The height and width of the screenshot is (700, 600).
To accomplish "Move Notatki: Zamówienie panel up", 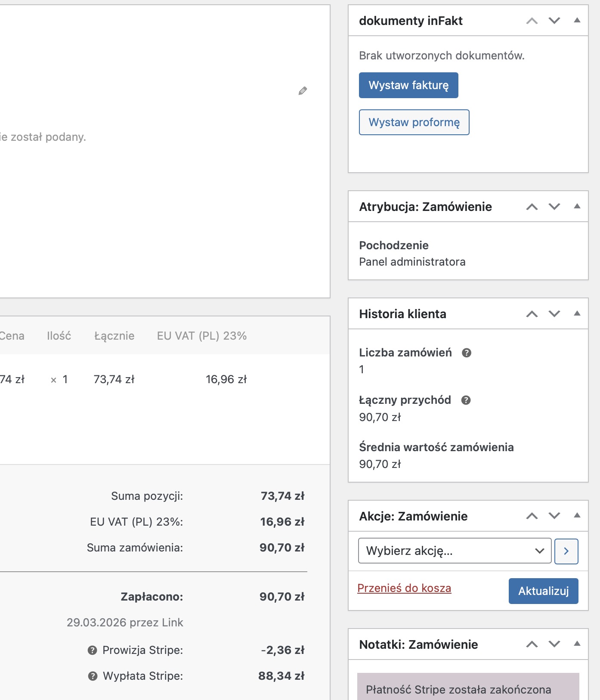I will tap(532, 644).
